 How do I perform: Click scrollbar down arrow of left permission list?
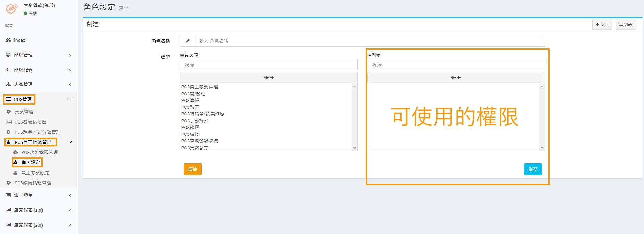(x=354, y=148)
